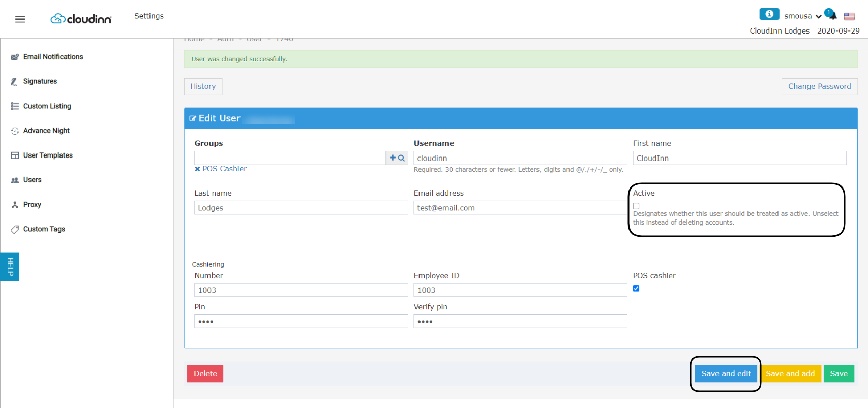Open the POS Cashier group link

coord(224,169)
